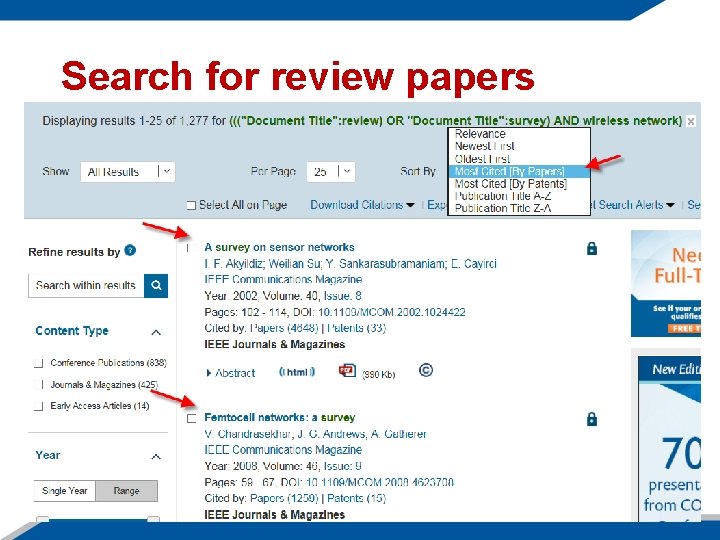Switch year filter to Single Year
This screenshot has width=720, height=540.
(x=65, y=491)
